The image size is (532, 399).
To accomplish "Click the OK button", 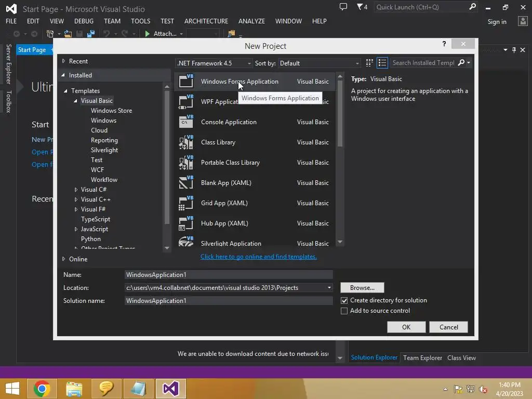I will click(406, 327).
